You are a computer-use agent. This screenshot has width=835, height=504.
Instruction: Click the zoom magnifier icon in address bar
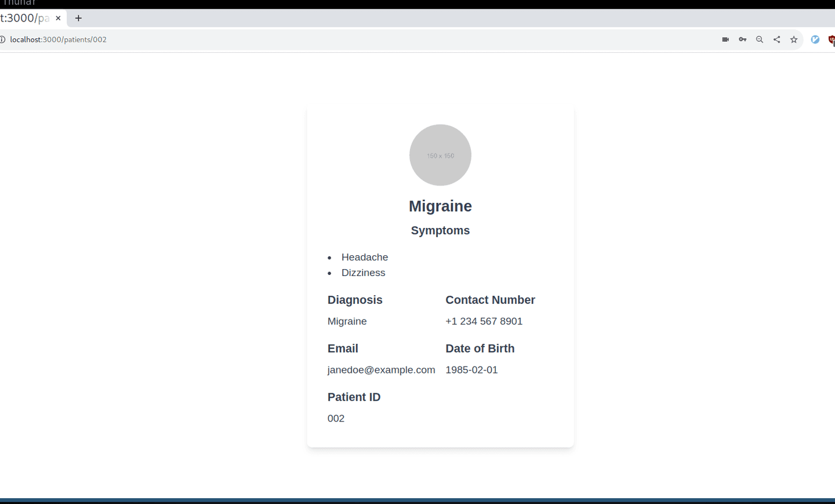760,39
